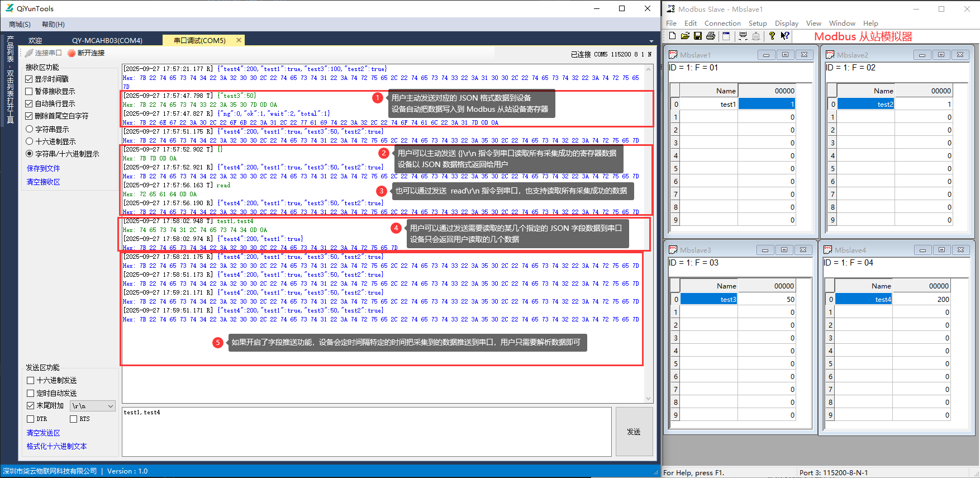Click the Connect icon in Modbus Slave toolbar
Image resolution: width=980 pixels, height=478 pixels.
(743, 36)
